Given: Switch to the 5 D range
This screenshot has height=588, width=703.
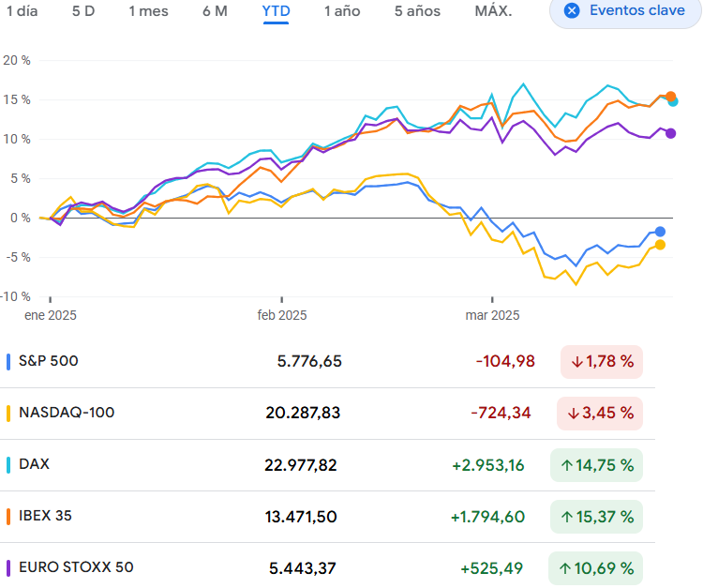Looking at the screenshot, I should coord(83,11).
